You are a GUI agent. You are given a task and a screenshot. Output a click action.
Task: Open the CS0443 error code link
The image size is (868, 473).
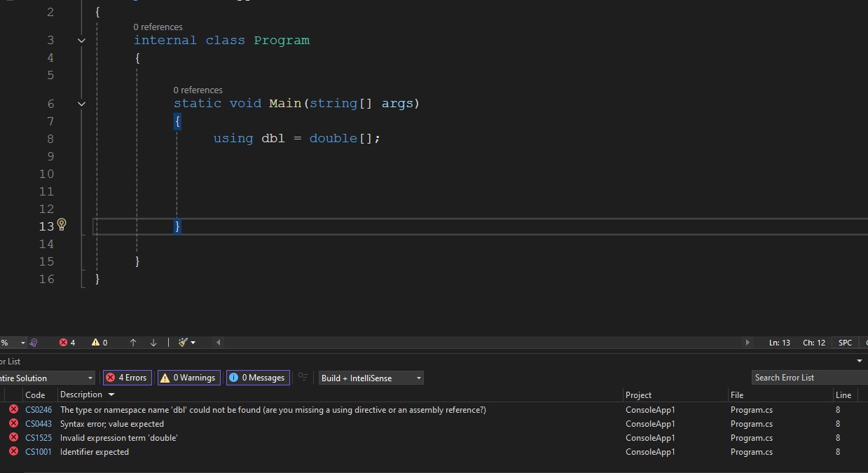39,423
